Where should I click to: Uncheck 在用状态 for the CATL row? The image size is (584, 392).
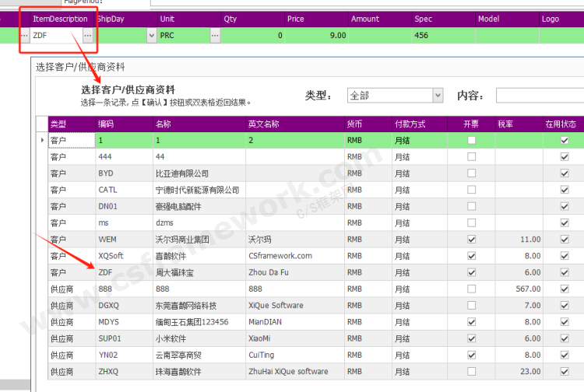pos(565,190)
